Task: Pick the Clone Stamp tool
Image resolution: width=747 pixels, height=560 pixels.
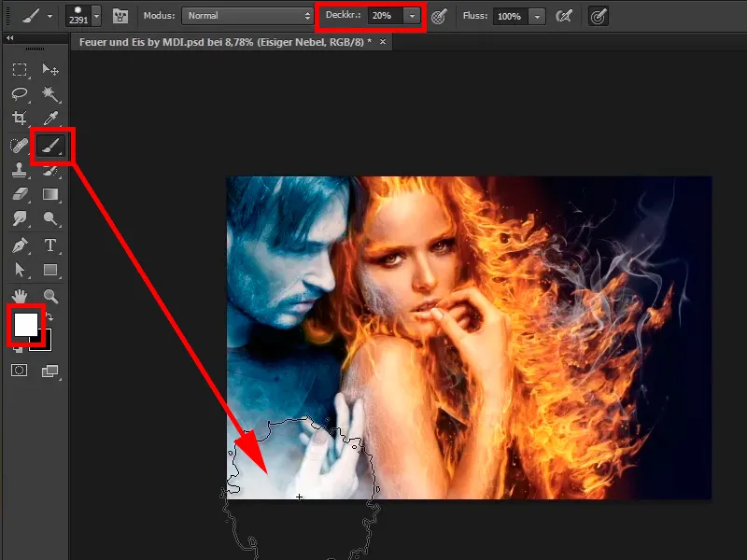Action: coord(20,170)
